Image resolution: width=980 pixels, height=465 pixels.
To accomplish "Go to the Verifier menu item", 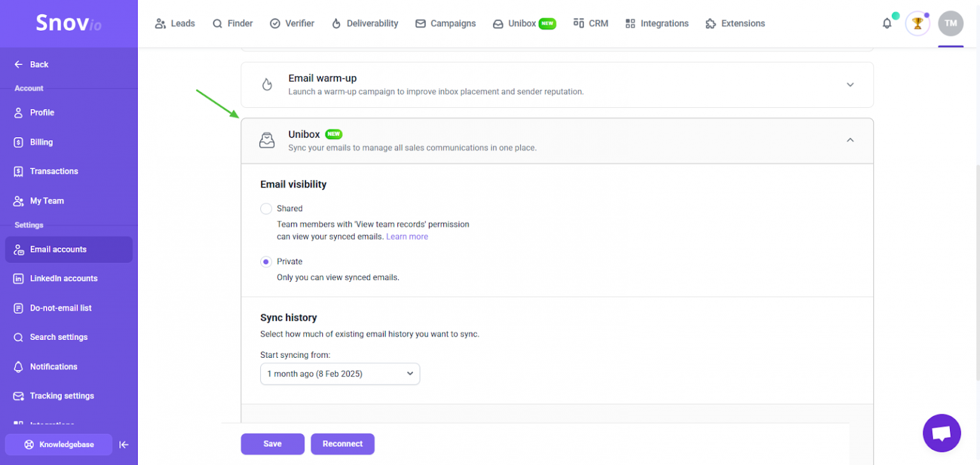I will coord(292,24).
